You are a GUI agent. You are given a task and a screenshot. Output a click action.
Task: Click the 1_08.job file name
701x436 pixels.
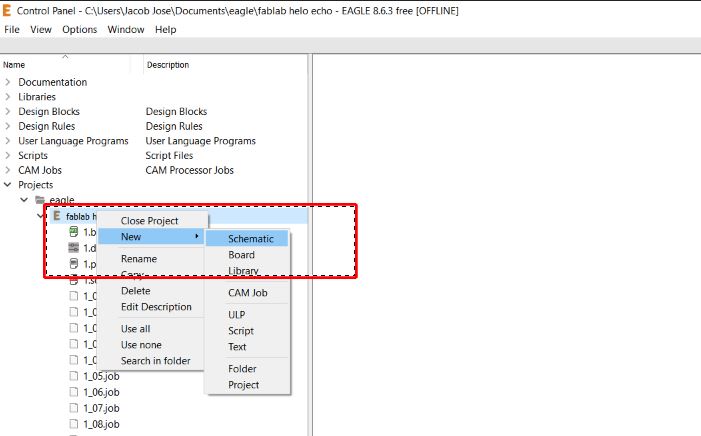click(101, 424)
